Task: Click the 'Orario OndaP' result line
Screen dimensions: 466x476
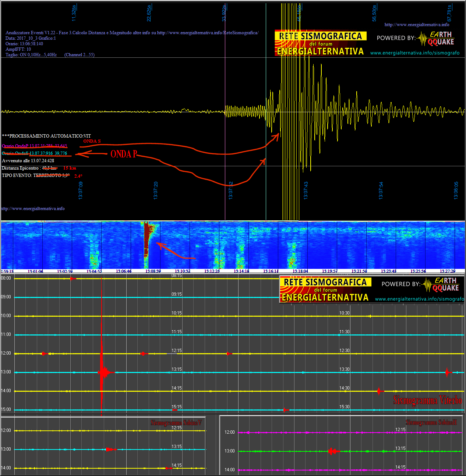Action: point(35,146)
